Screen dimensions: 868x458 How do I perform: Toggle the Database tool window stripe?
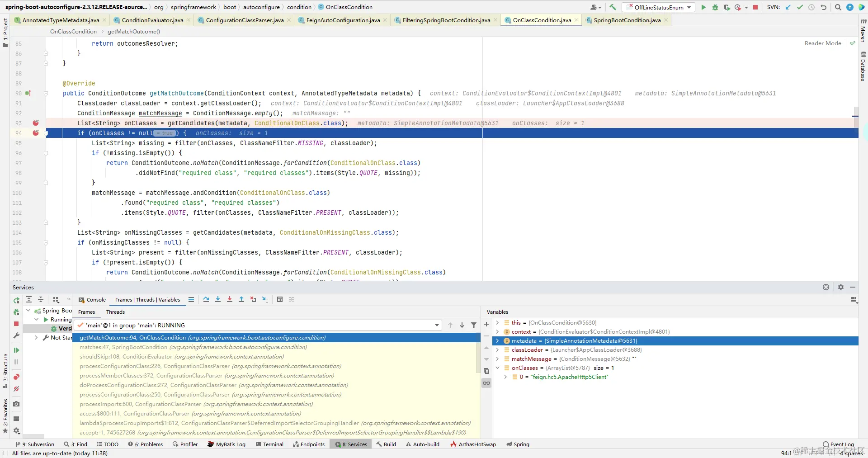(x=863, y=66)
